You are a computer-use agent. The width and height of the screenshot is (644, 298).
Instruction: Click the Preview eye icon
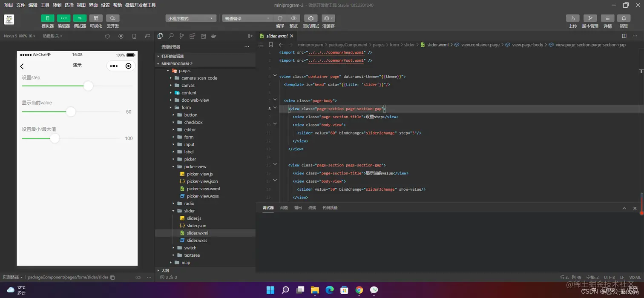293,18
